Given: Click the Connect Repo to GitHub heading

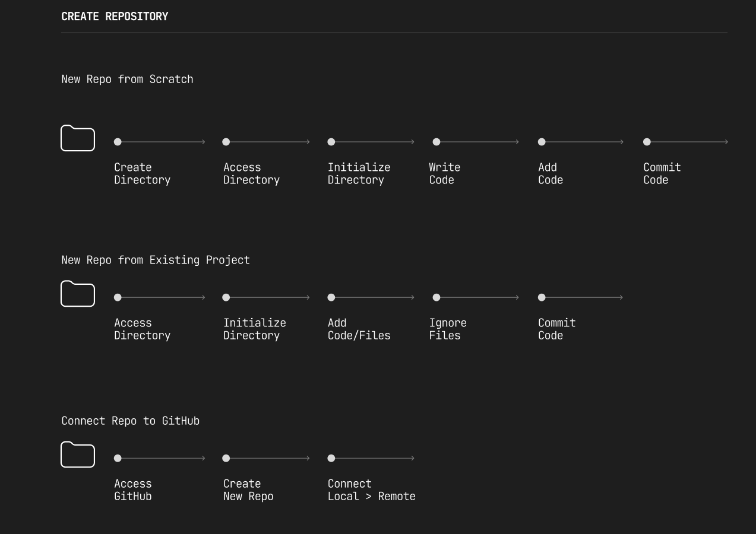Looking at the screenshot, I should 130,421.
